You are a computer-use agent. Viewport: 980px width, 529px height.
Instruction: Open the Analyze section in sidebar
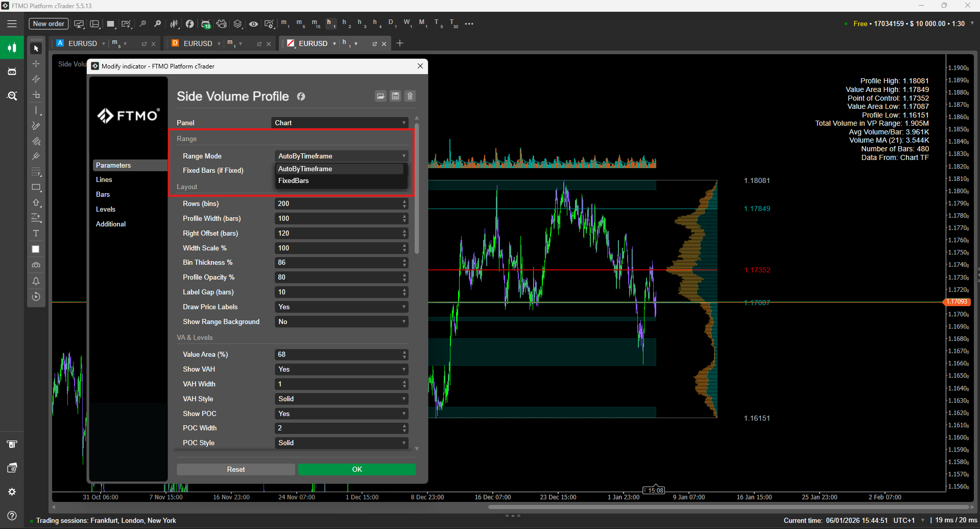pos(12,96)
